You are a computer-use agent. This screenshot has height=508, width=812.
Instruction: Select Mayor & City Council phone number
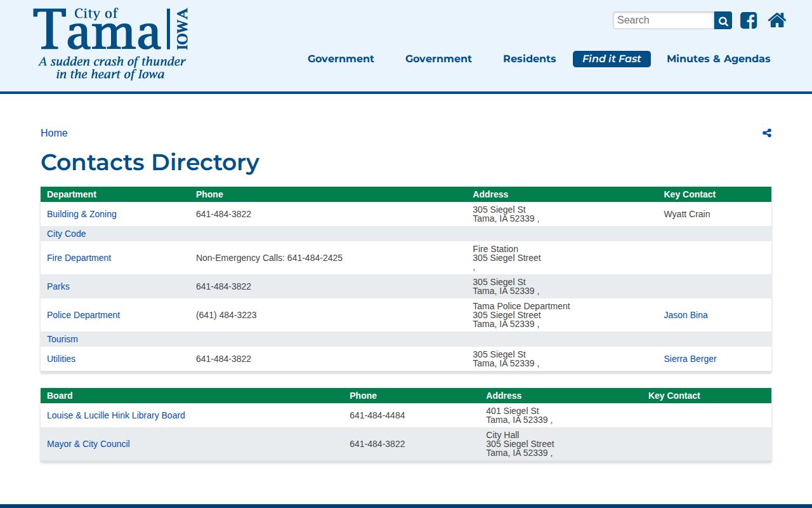[x=377, y=444]
